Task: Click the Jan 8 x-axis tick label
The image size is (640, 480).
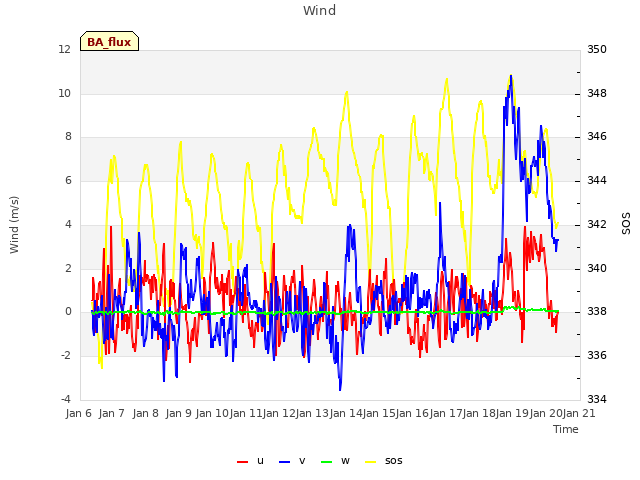Action: pos(146,413)
